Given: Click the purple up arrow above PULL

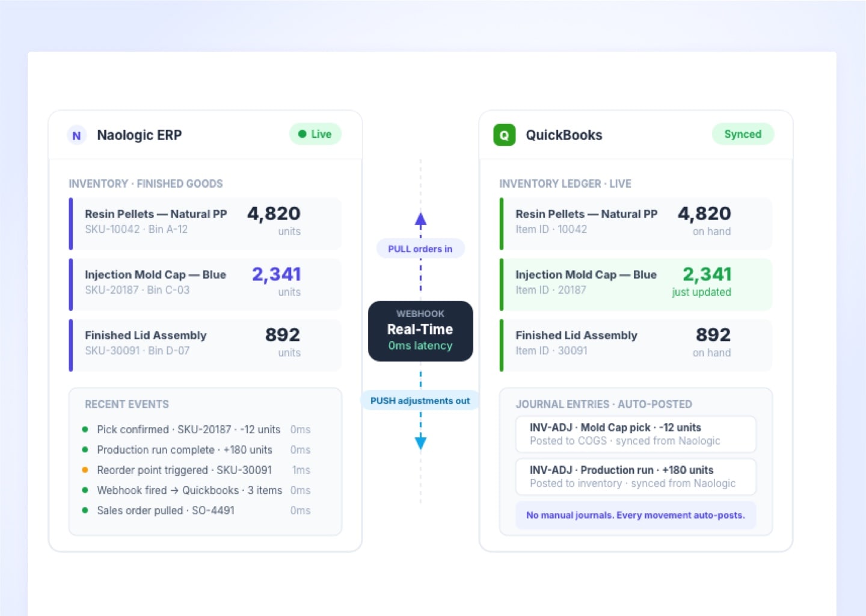Looking at the screenshot, I should 420,219.
